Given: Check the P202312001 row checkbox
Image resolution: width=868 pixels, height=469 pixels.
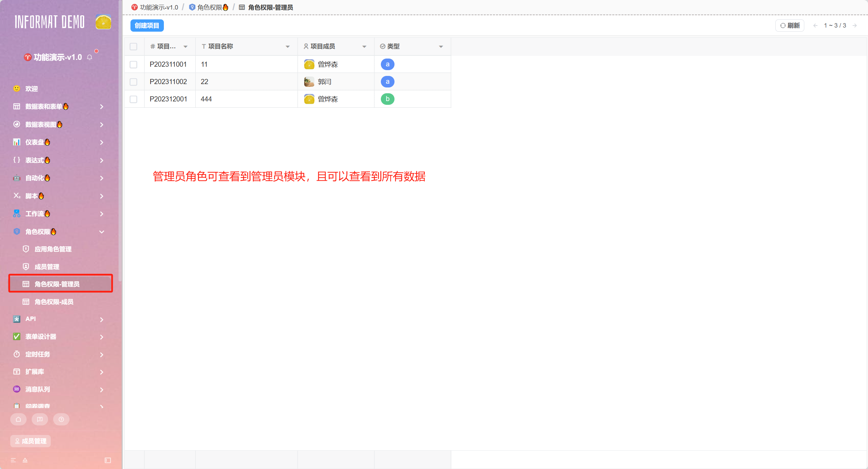Looking at the screenshot, I should pos(134,99).
